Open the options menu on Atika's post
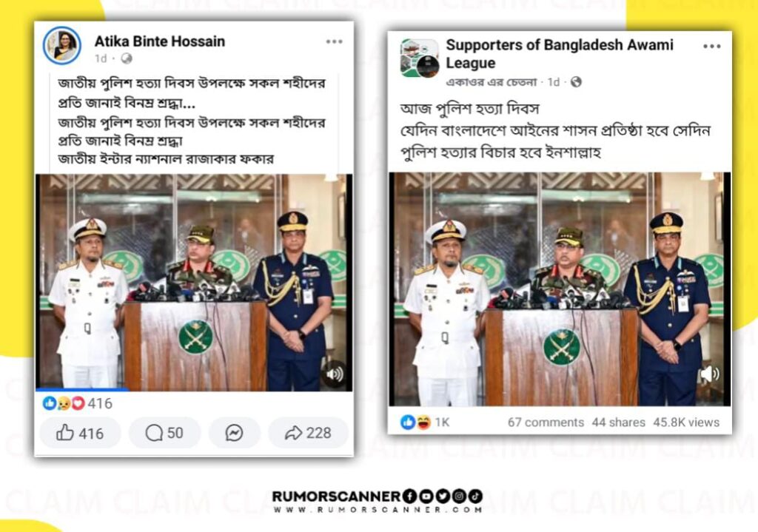 (x=334, y=42)
